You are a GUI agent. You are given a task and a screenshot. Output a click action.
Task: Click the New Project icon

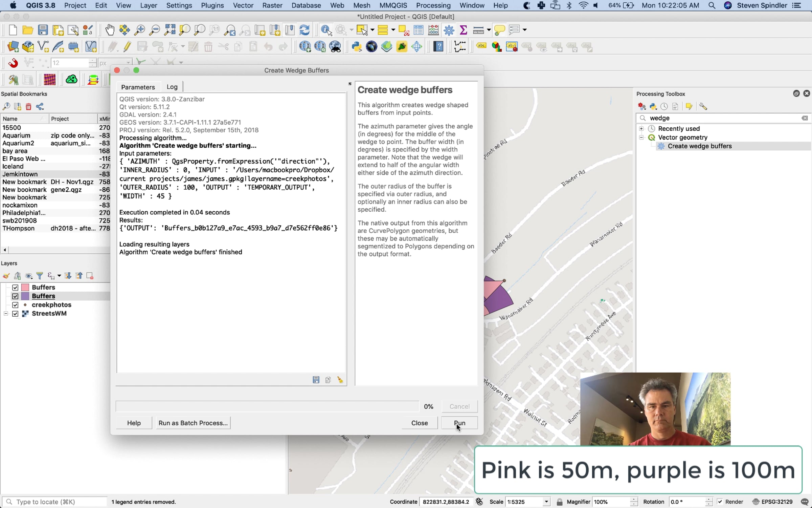[13, 30]
